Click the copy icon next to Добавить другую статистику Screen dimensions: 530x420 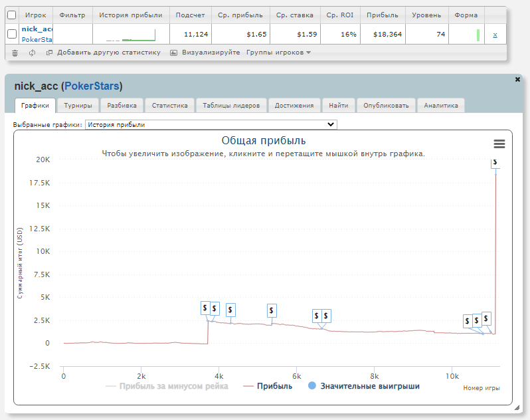50,52
